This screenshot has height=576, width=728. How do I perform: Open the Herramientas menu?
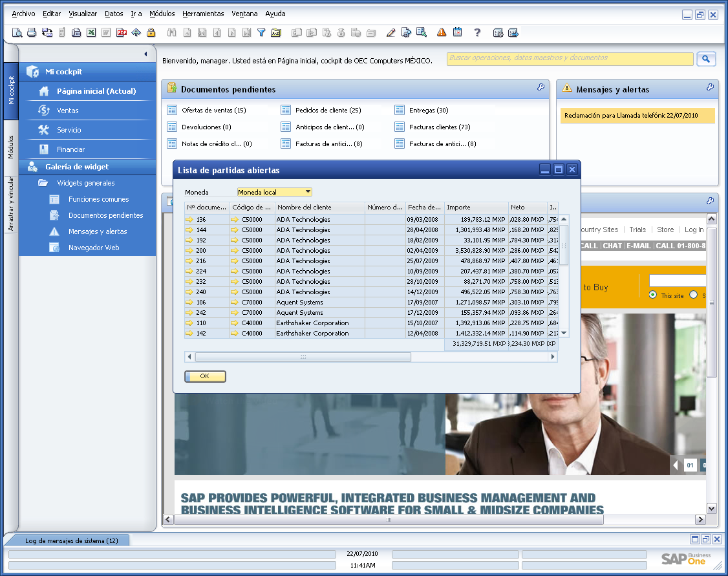click(203, 14)
